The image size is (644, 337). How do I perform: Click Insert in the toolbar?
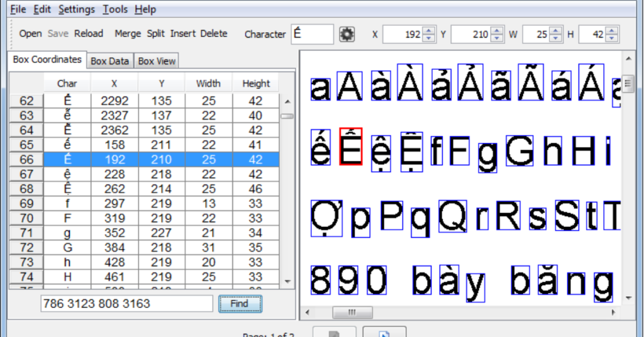(182, 34)
